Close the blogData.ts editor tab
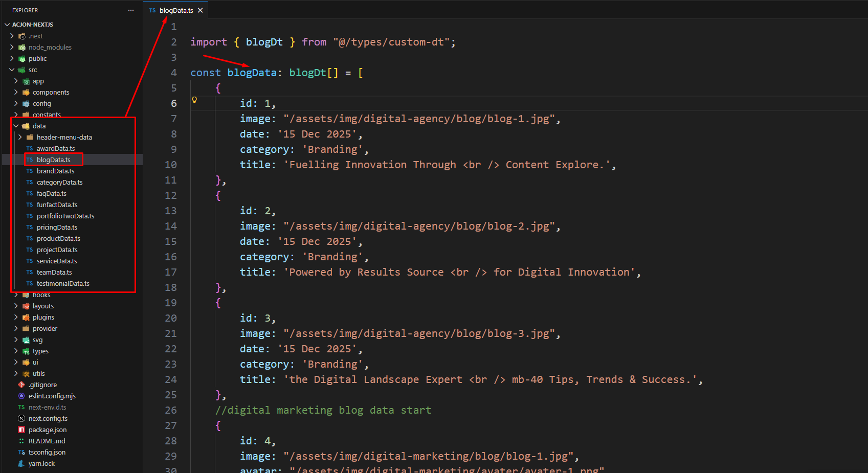Image resolution: width=868 pixels, height=473 pixels. (x=201, y=10)
